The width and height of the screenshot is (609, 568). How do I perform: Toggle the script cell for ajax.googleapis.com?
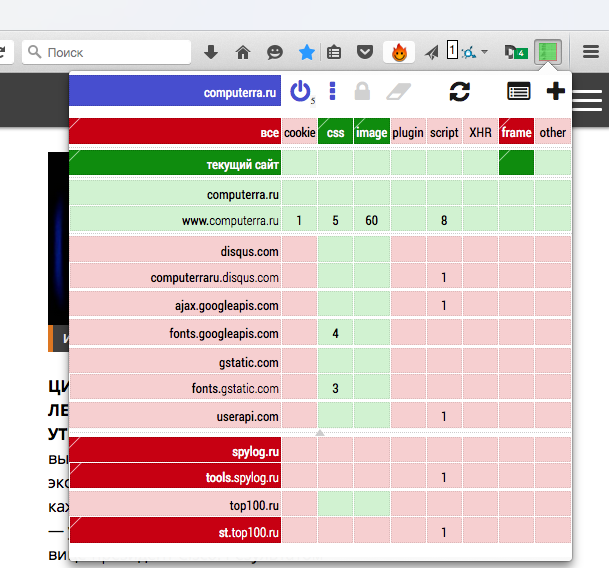443,305
